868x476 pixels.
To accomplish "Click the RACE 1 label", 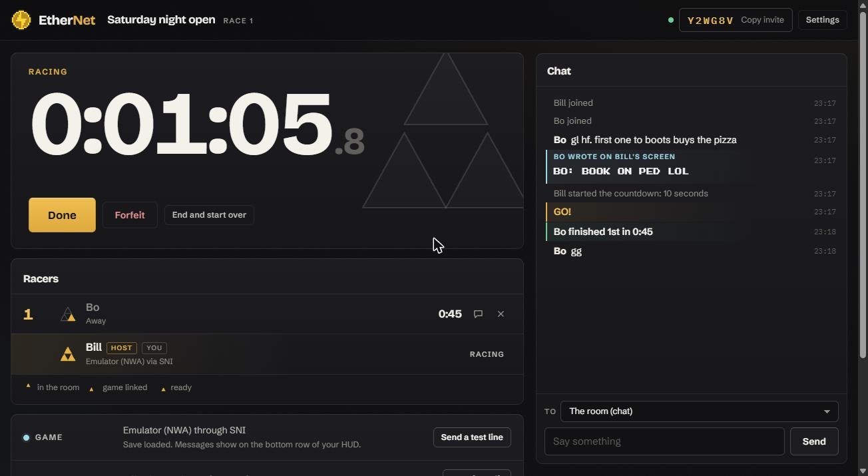I will [x=238, y=21].
